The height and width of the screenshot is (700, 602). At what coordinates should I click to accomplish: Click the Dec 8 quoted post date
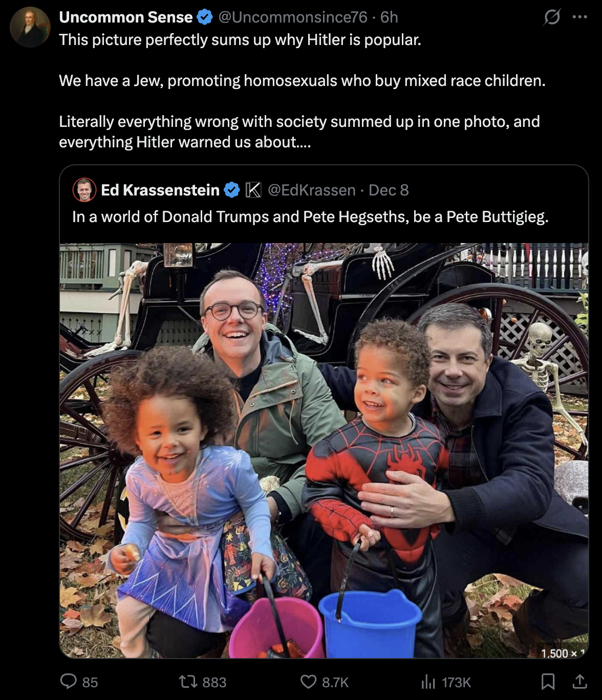pos(389,190)
